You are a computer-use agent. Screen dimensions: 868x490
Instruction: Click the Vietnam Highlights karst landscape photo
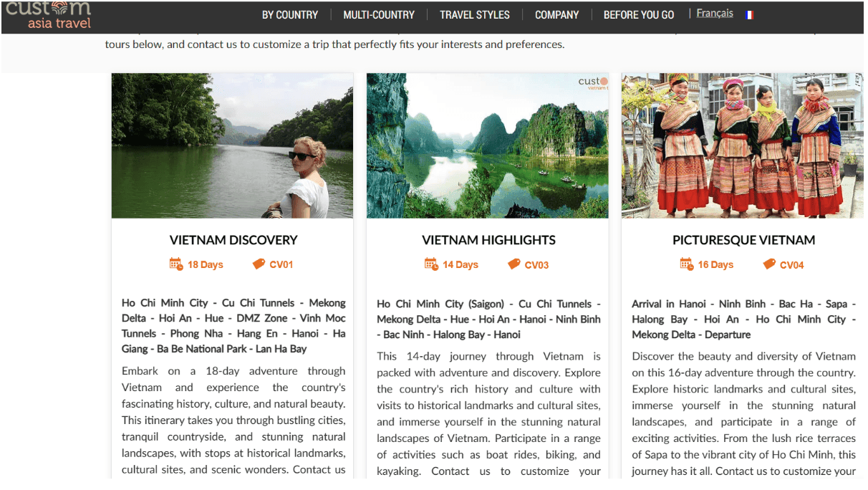[x=488, y=145]
